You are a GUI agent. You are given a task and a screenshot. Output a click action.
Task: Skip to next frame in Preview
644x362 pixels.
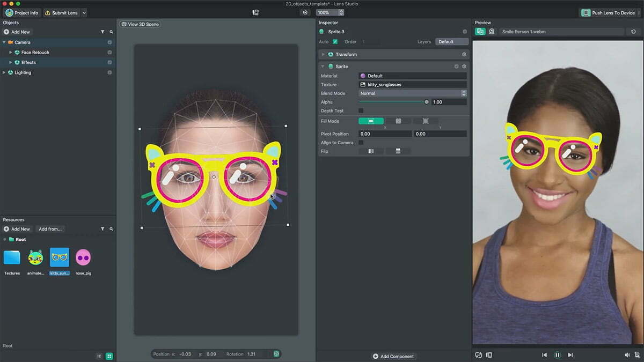point(570,354)
